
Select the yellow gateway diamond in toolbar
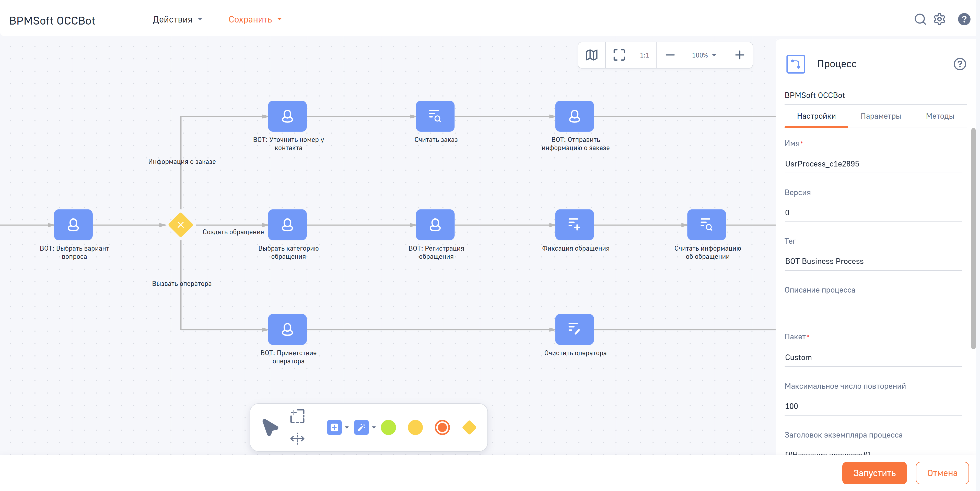(469, 427)
